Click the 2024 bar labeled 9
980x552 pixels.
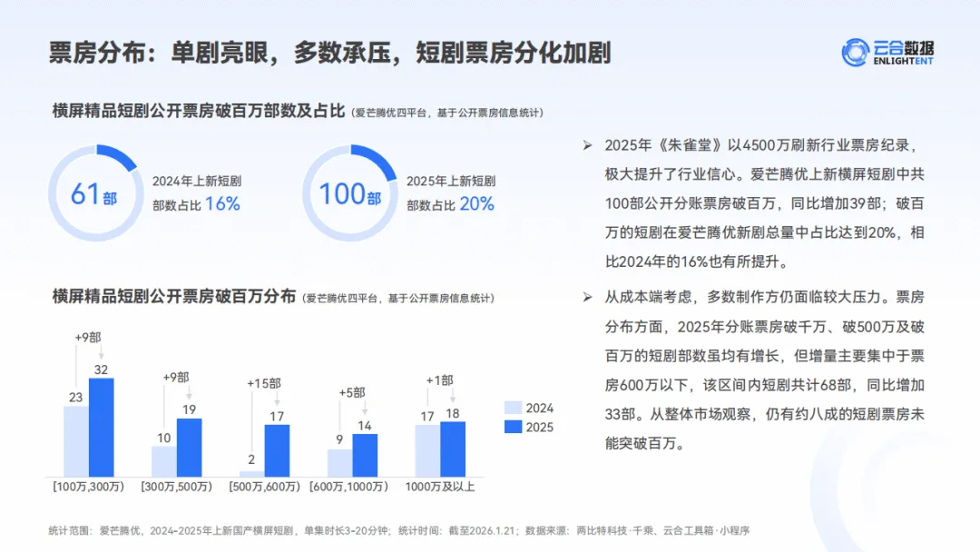coord(340,463)
